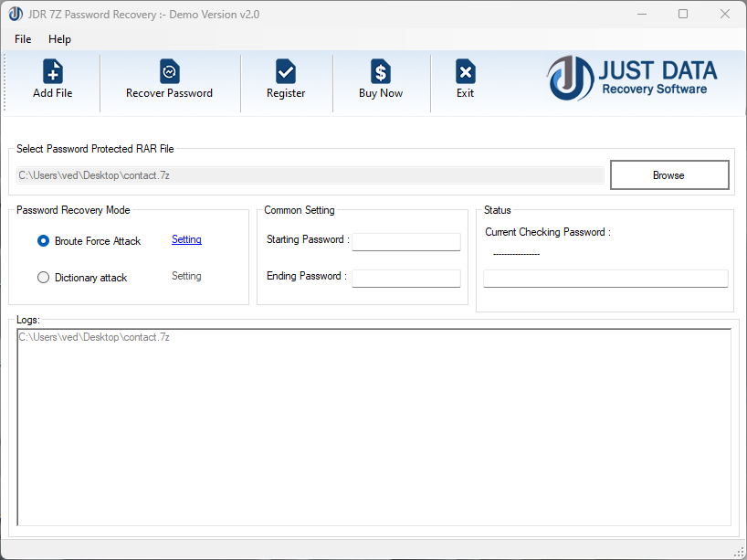The width and height of the screenshot is (747, 560).
Task: Open the Setting link for Broute Force Attack
Action: point(186,239)
